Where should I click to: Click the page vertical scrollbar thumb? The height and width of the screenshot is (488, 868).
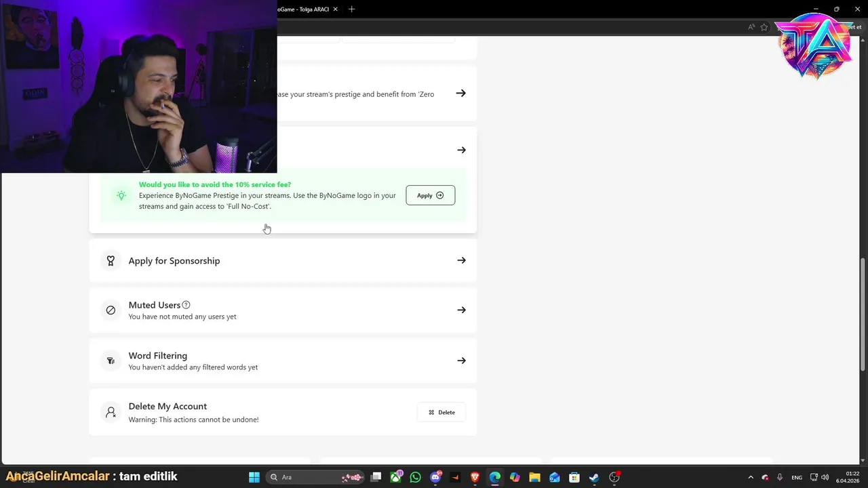(x=863, y=314)
